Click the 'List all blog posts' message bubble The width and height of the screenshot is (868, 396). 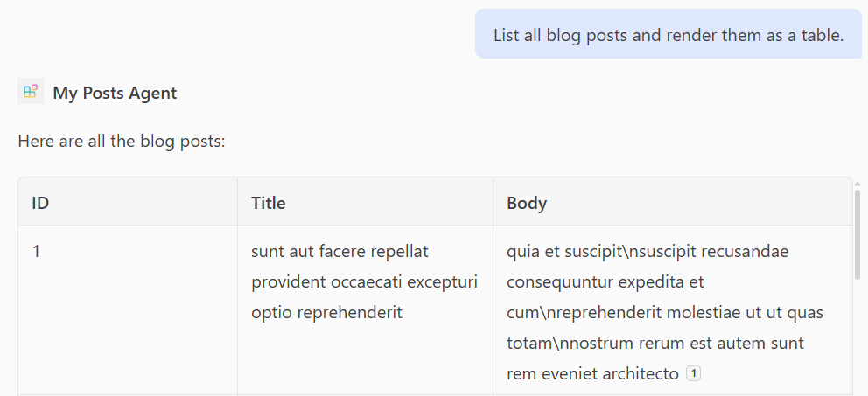(x=668, y=34)
